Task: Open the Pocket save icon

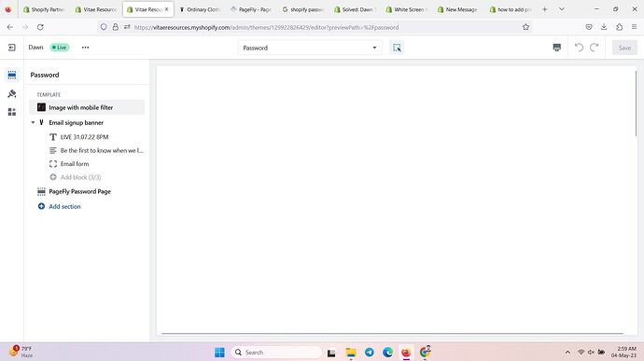Action: pyautogui.click(x=589, y=27)
